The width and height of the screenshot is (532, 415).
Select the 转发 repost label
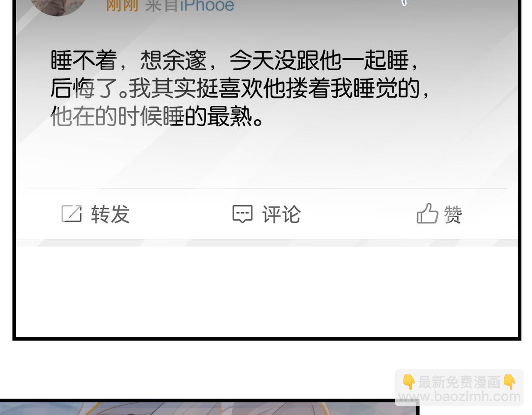[x=110, y=214]
